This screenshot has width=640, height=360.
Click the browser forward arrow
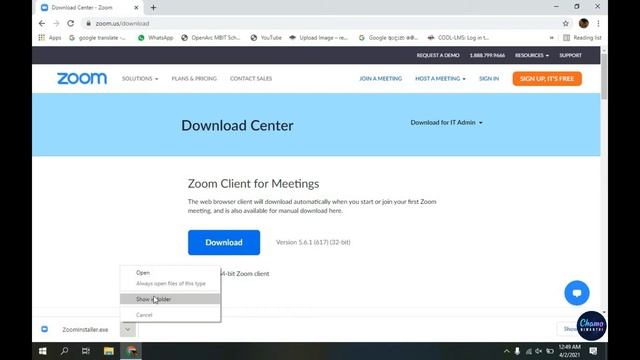[x=56, y=23]
